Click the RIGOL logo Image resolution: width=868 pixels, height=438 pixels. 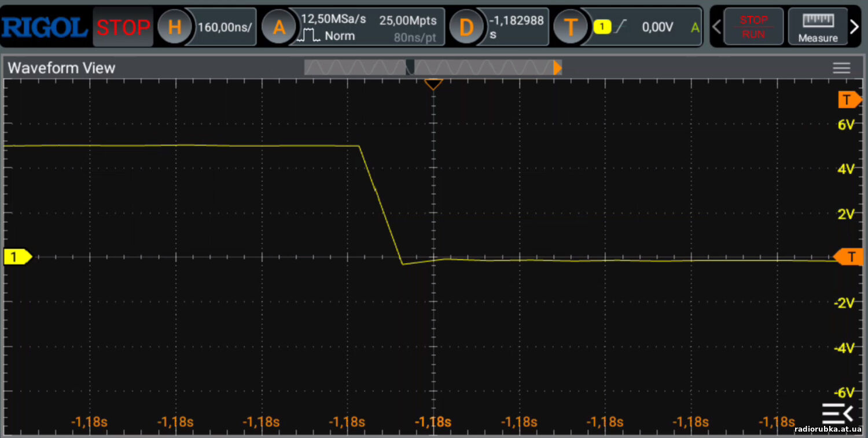(x=45, y=27)
